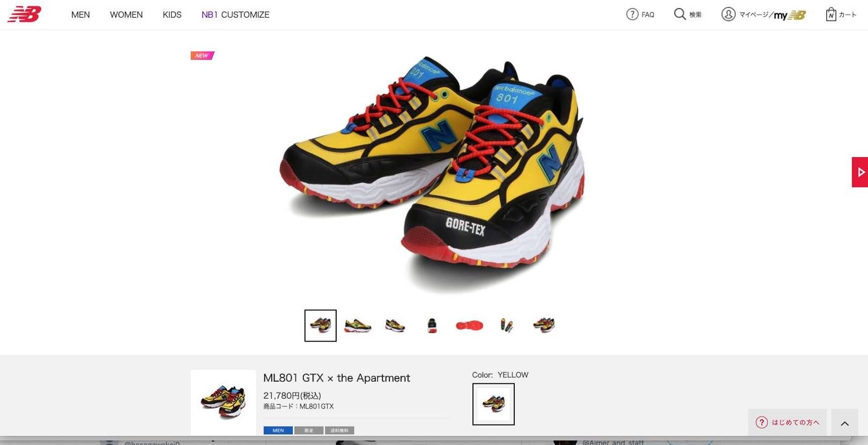Show the side profile shoe thumbnail
868x445 pixels.
[358, 325]
